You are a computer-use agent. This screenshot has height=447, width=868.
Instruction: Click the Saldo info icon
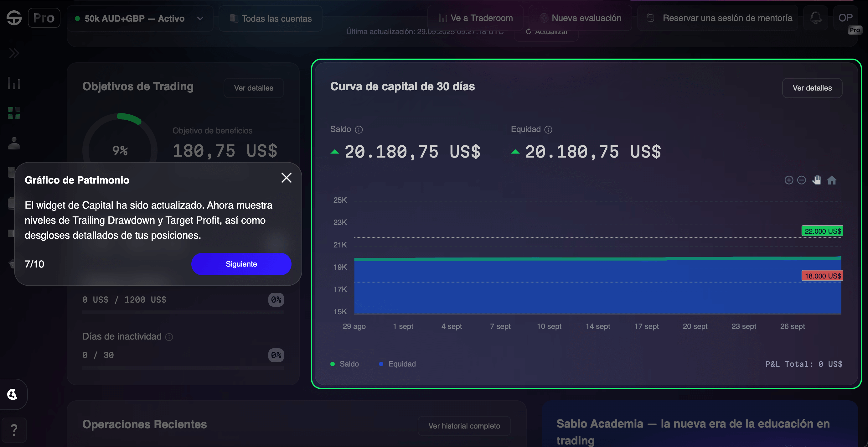(x=359, y=129)
